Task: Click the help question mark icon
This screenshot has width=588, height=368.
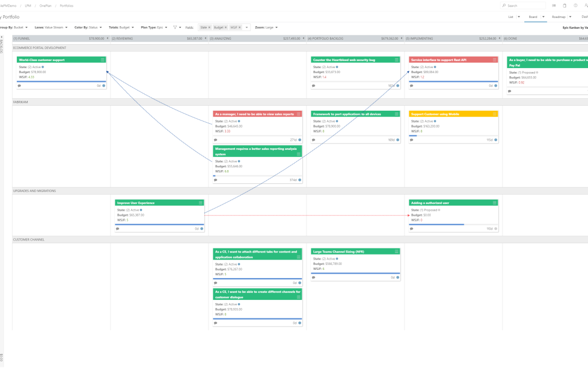Action: point(575,5)
